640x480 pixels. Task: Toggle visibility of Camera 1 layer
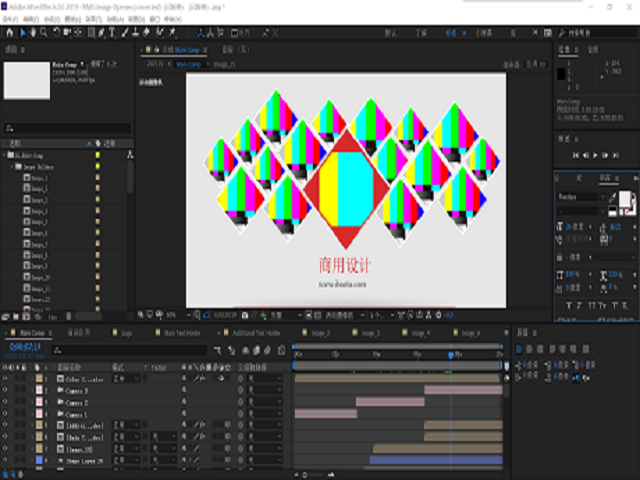coord(5,414)
